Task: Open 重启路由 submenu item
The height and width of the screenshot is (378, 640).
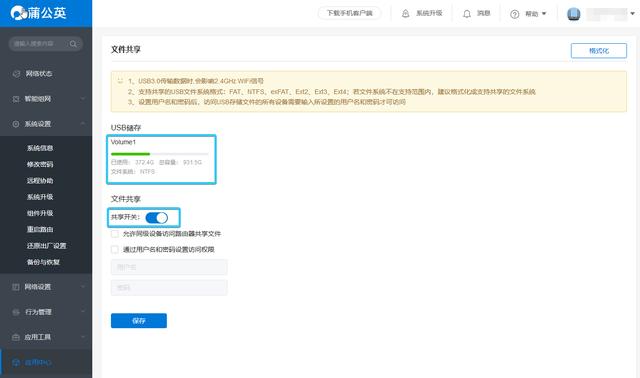Action: tap(40, 229)
